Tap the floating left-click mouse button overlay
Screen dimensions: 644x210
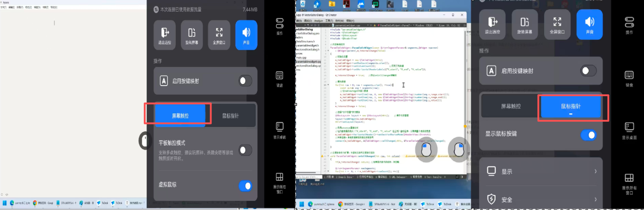[426, 149]
